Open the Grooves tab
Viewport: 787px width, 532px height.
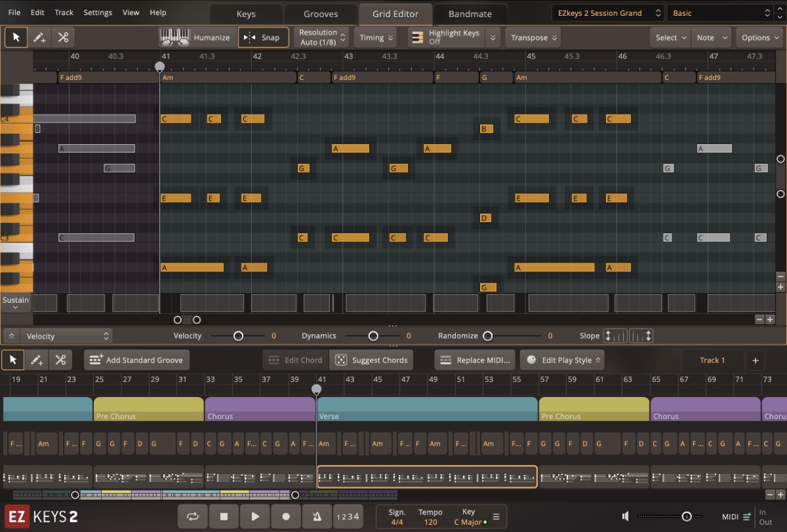320,13
